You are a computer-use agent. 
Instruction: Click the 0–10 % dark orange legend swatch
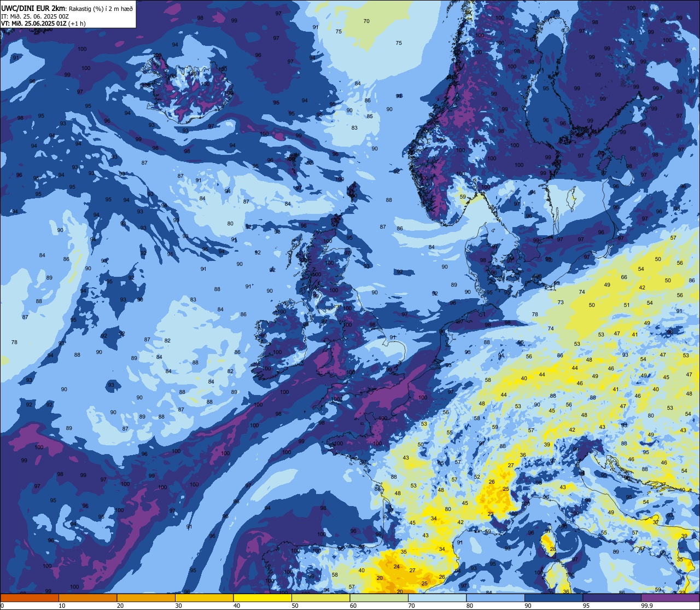click(x=30, y=597)
